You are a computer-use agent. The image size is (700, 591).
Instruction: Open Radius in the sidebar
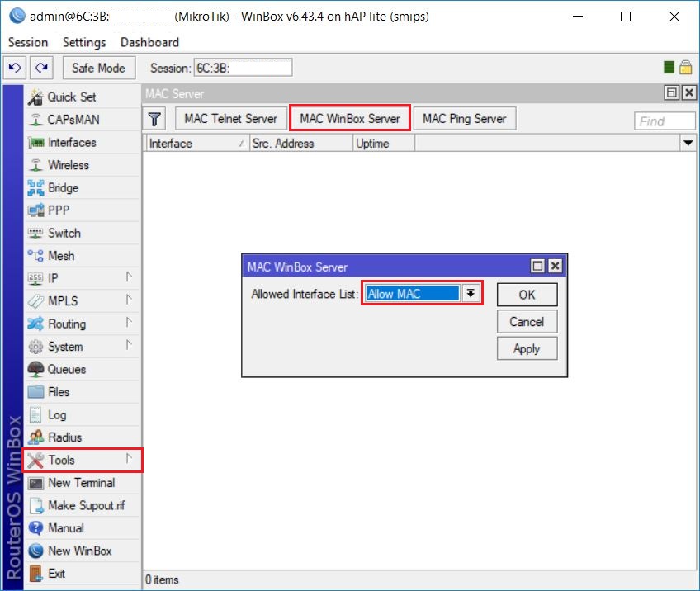[x=83, y=437]
